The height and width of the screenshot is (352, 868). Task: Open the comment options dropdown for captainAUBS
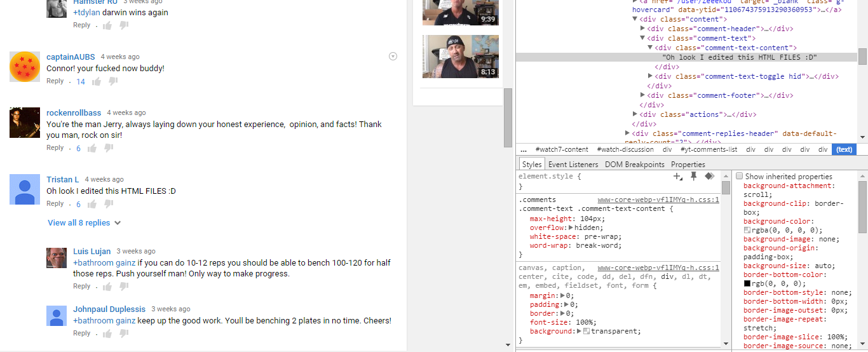[393, 57]
